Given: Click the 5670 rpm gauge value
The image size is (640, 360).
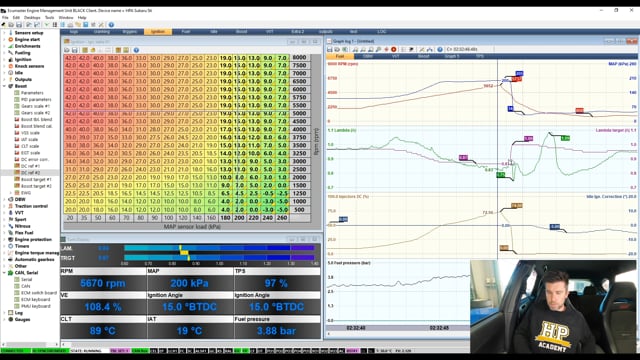Looking at the screenshot, I should (x=103, y=283).
